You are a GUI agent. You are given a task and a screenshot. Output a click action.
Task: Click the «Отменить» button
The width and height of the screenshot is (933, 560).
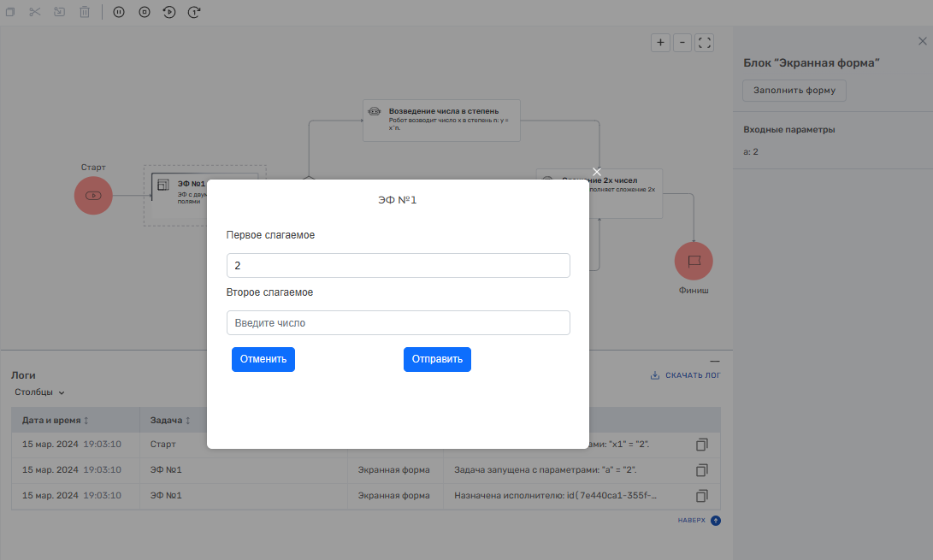pyautogui.click(x=263, y=359)
